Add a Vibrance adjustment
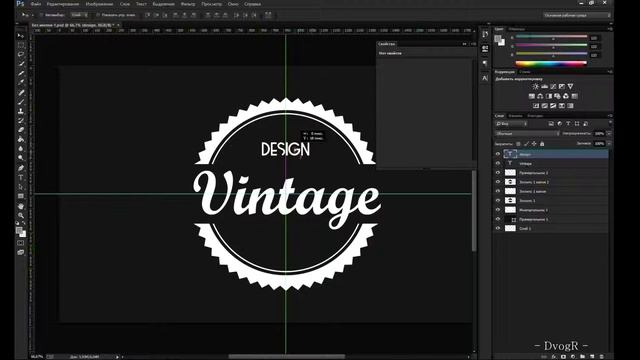640x360 pixels. (570, 87)
